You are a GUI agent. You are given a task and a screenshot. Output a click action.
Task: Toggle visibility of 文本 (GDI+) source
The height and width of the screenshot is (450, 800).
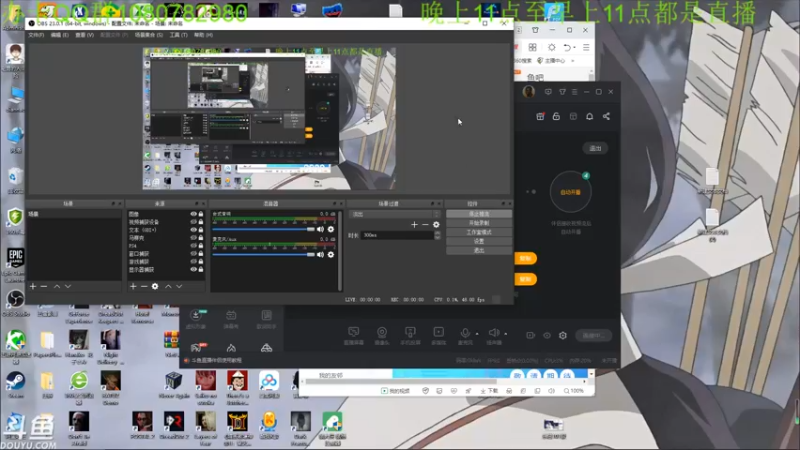pyautogui.click(x=193, y=230)
